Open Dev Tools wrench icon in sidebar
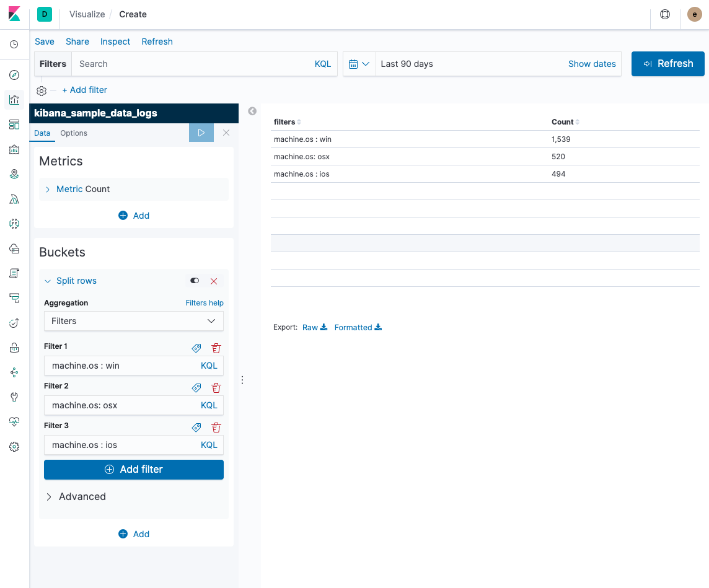This screenshot has width=709, height=588. (x=14, y=397)
